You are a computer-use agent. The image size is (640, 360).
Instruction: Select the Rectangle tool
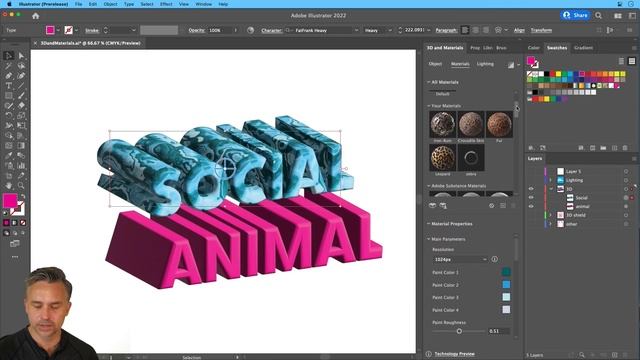tap(9, 96)
